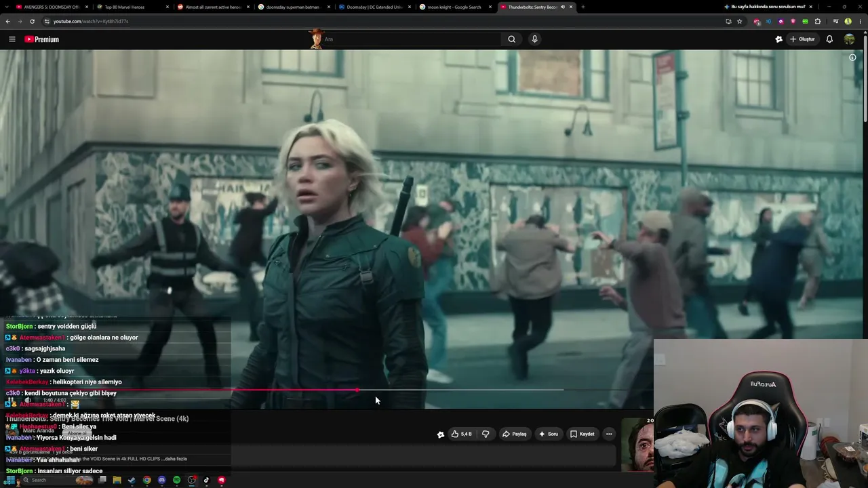Start voice search with microphone icon
This screenshot has width=868, height=488.
tap(534, 39)
